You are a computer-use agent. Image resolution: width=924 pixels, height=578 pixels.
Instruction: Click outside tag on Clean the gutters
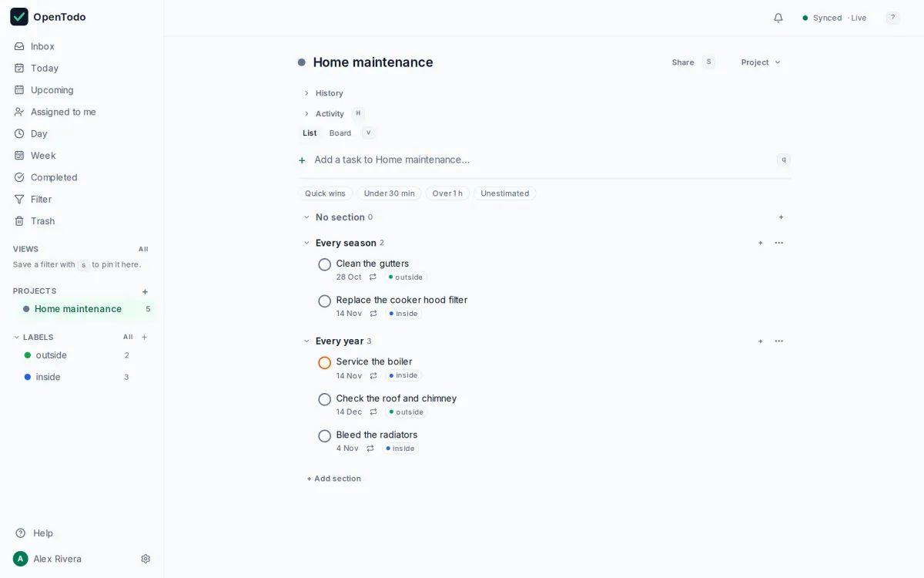click(x=406, y=277)
